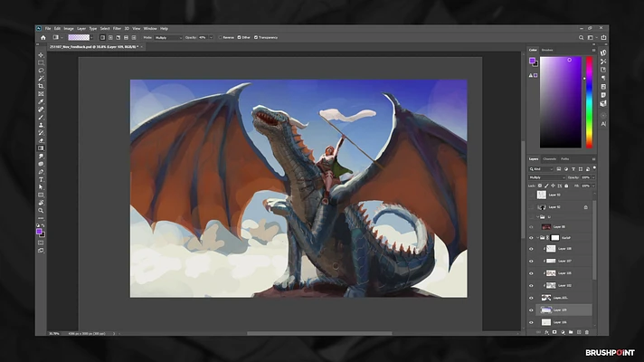Select the Lasso tool
The height and width of the screenshot is (362, 644).
tap(41, 71)
